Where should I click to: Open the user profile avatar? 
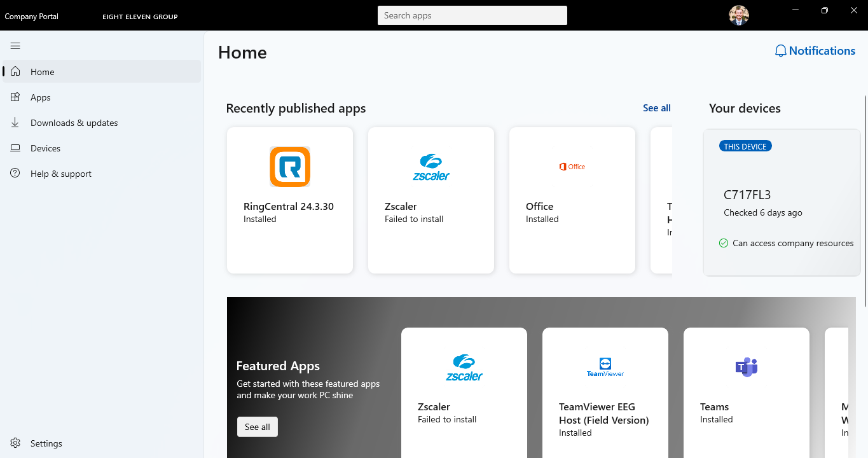[739, 15]
